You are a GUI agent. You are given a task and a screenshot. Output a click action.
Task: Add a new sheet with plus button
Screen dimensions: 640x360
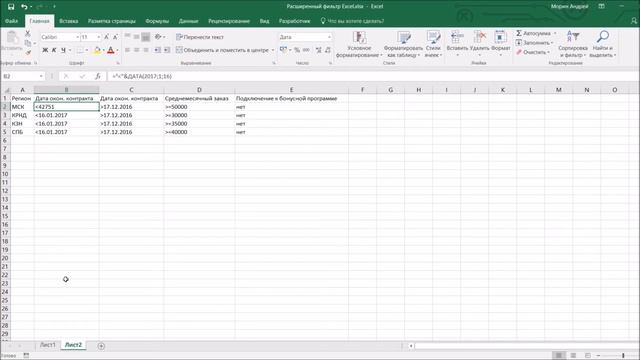[x=101, y=346]
